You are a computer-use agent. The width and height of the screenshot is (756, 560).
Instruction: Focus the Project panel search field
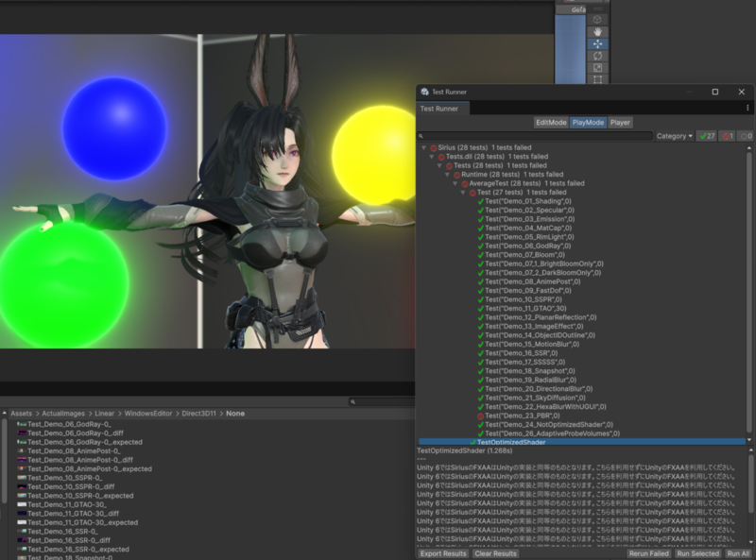click(x=382, y=402)
